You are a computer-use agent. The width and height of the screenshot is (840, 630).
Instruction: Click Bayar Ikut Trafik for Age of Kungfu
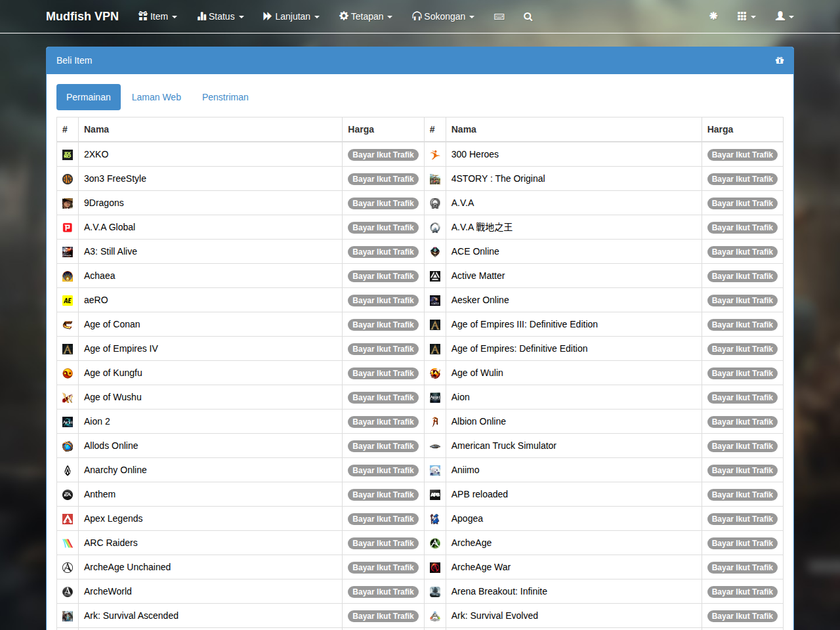[383, 373]
